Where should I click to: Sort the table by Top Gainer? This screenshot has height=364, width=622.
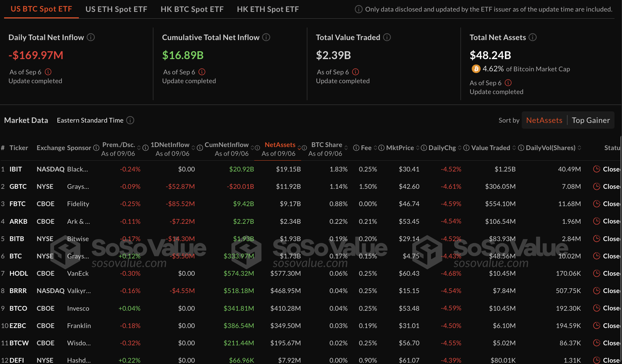(x=591, y=120)
